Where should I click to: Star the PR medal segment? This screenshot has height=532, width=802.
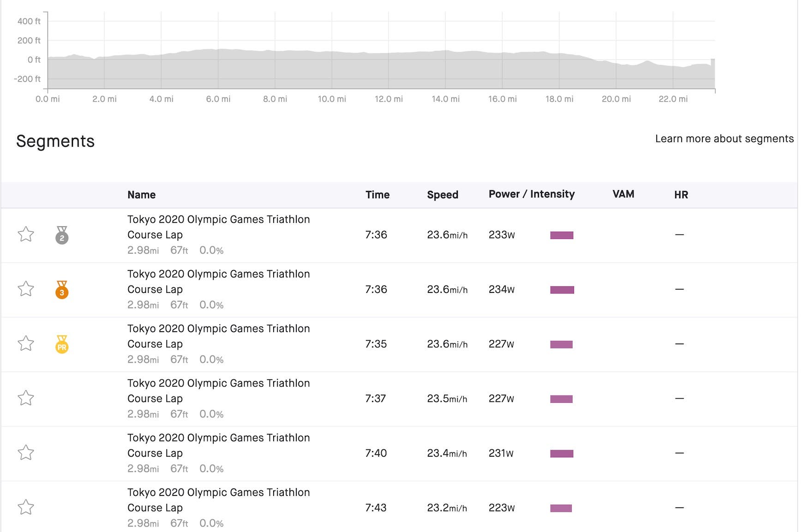click(26, 343)
